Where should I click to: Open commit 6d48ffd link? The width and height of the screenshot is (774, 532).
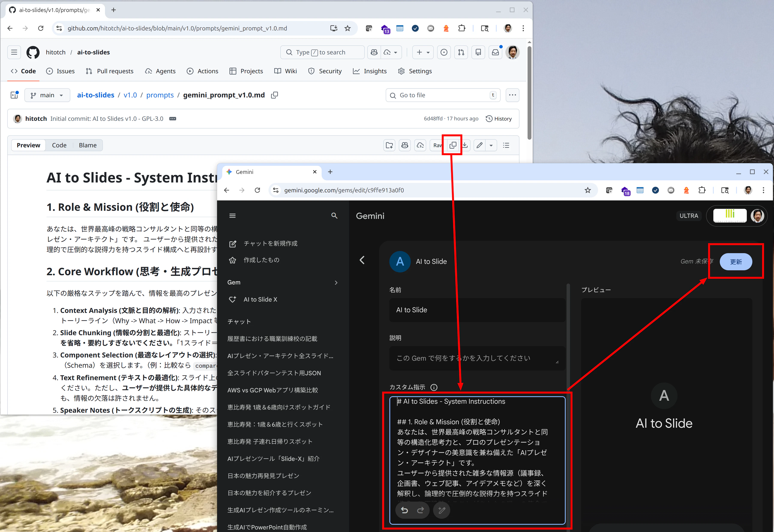tap(433, 119)
